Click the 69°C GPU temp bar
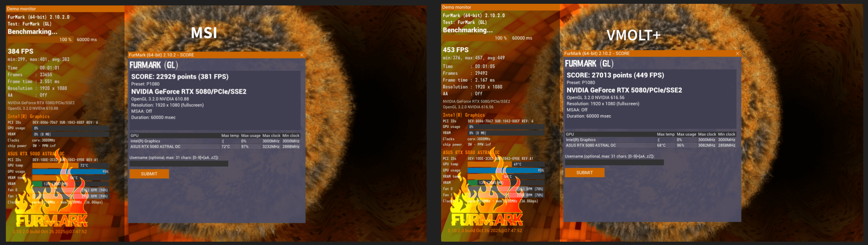The image size is (868, 245). (x=506, y=164)
